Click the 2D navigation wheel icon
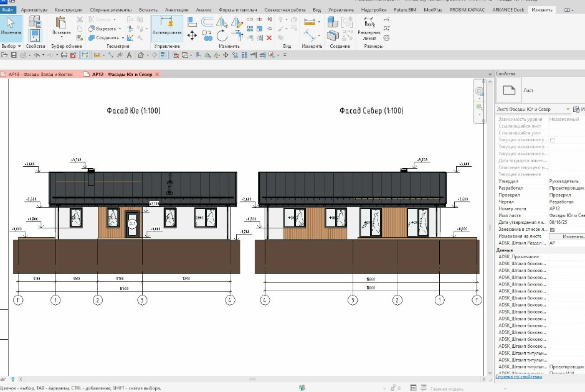The image size is (585, 392). 479,91
